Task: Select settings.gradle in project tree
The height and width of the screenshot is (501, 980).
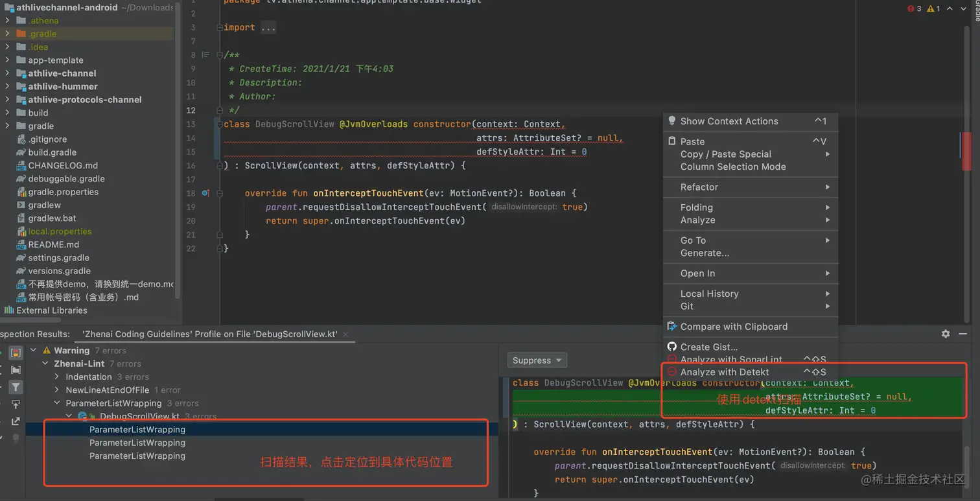Action: (58, 258)
